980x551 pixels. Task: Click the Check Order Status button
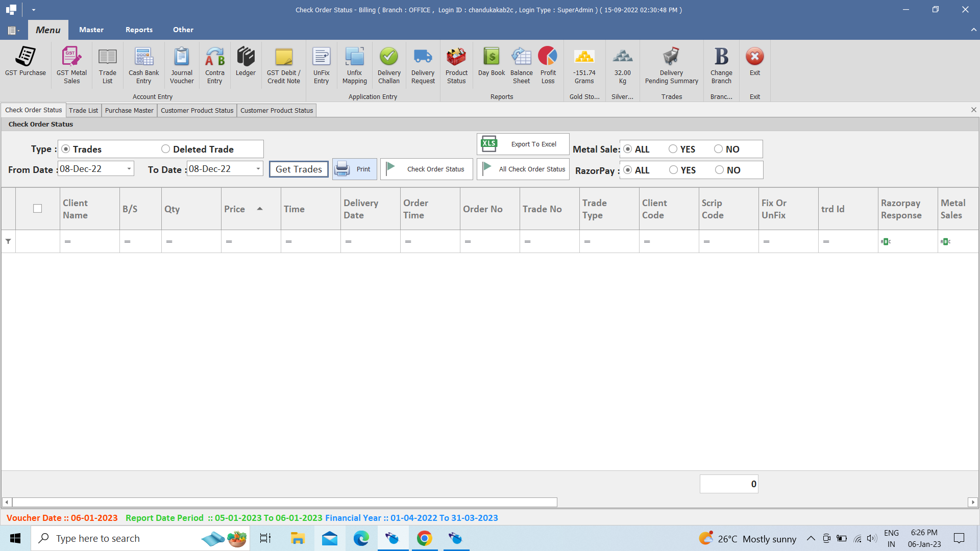[x=426, y=169]
